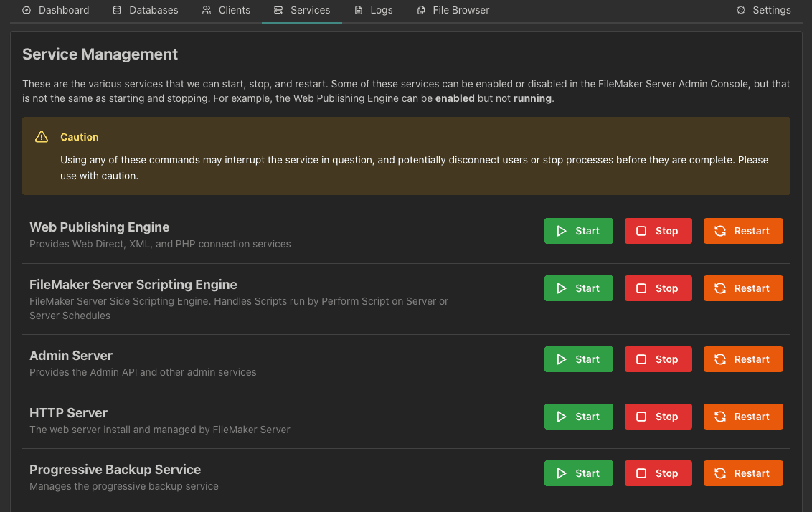Open the File Browser tab

coord(453,10)
